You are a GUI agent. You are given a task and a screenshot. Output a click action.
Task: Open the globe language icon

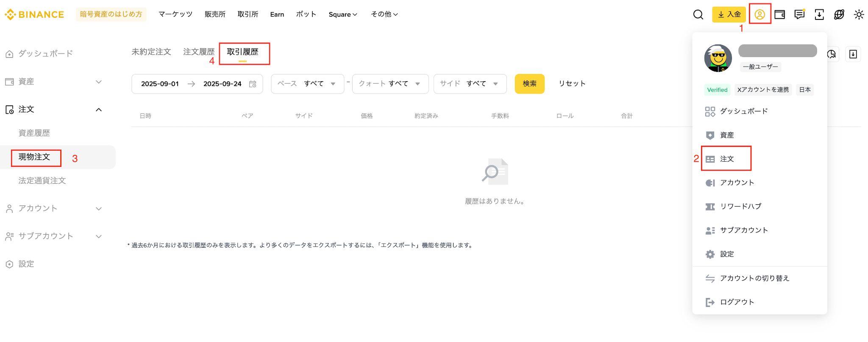(x=839, y=14)
